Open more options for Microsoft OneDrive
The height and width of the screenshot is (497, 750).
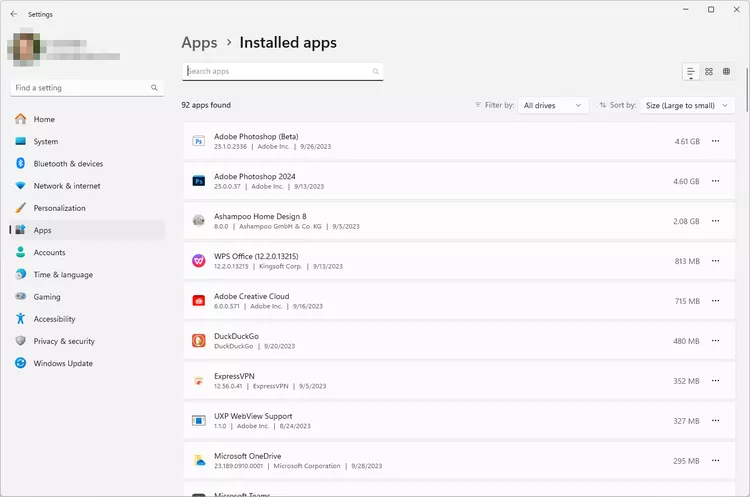click(x=716, y=461)
